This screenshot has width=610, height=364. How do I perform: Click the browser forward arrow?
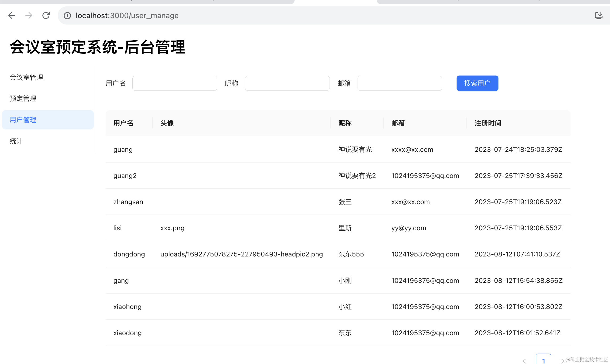pyautogui.click(x=29, y=15)
